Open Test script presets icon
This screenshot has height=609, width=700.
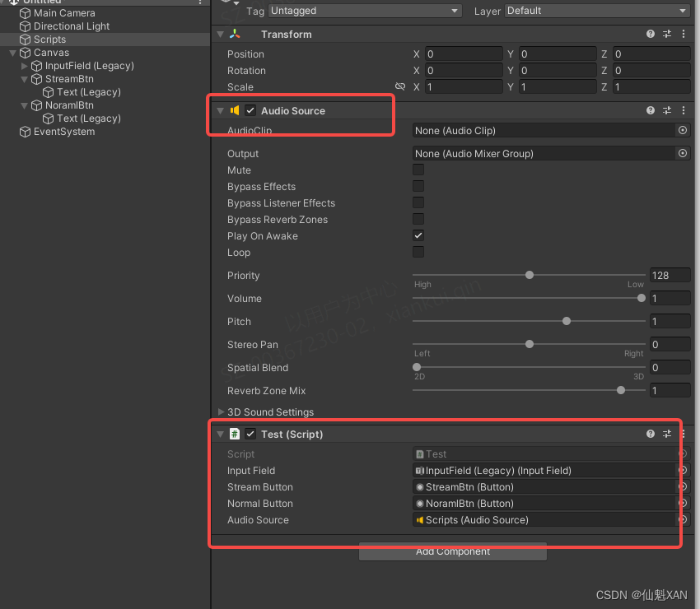click(x=667, y=434)
